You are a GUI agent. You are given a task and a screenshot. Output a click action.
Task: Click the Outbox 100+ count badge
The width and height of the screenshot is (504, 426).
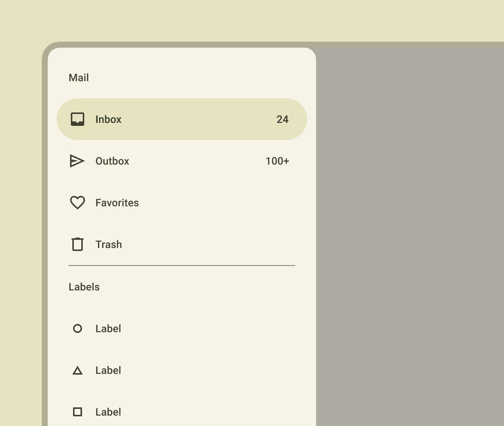(x=277, y=161)
